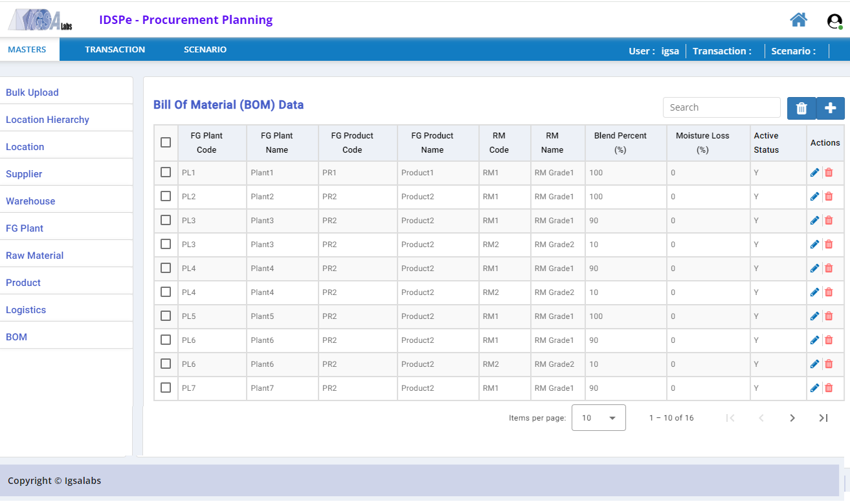Open the Home icon in header
Viewport: 850px width, 504px height.
point(798,20)
